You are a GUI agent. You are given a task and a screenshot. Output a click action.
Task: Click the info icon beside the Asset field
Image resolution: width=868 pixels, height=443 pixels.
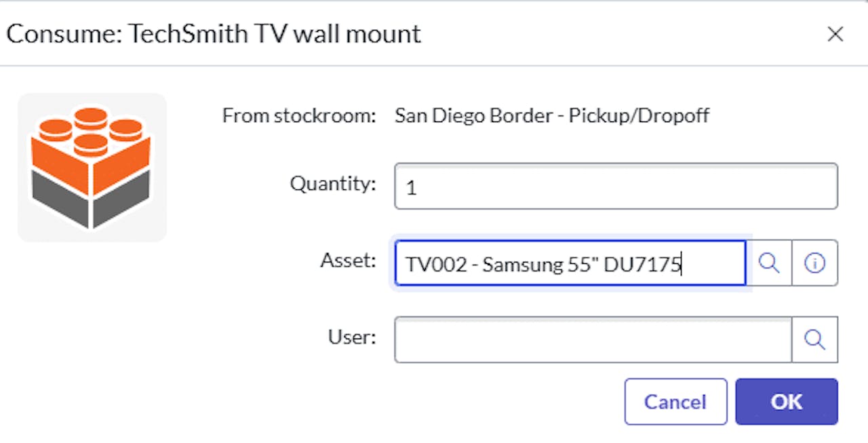[x=815, y=263]
